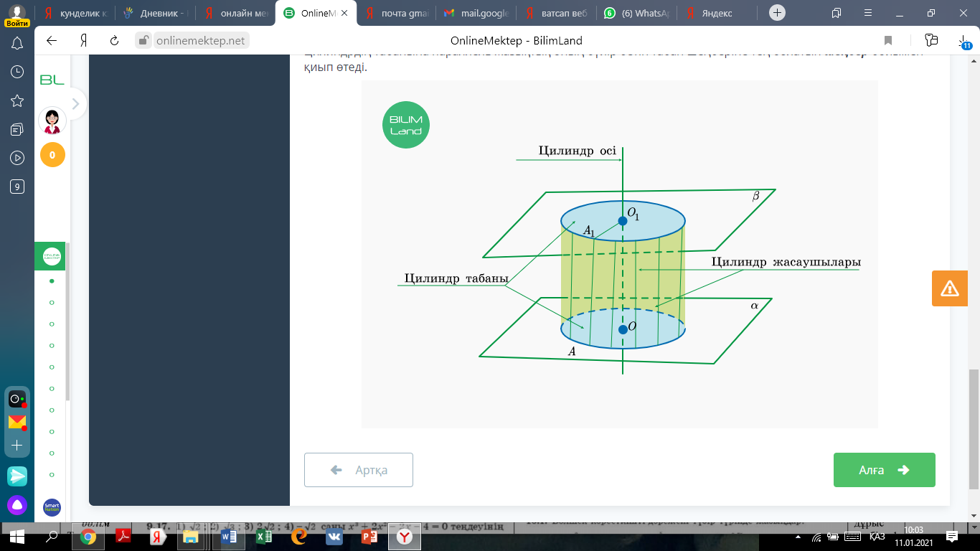This screenshot has width=980, height=551.
Task: Add a new sidebar app with plus
Action: pos(17,445)
